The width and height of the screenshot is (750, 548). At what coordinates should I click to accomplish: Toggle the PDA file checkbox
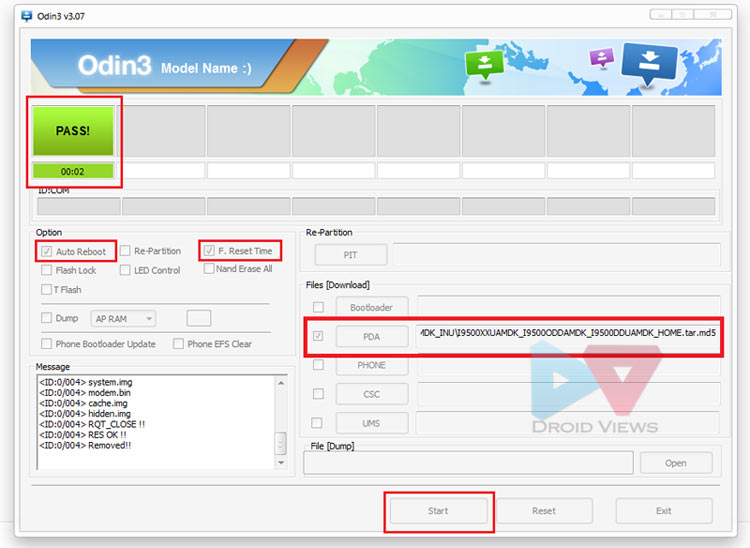(318, 336)
